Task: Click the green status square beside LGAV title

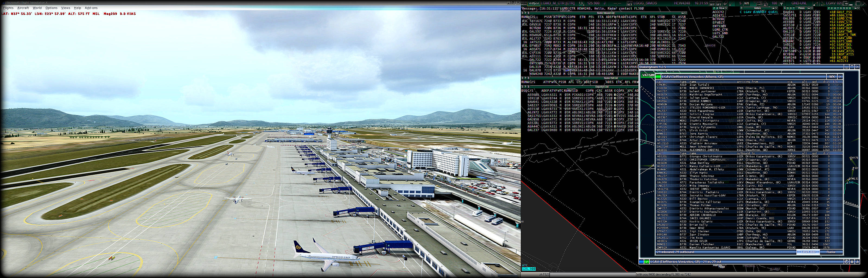Action: click(658, 77)
